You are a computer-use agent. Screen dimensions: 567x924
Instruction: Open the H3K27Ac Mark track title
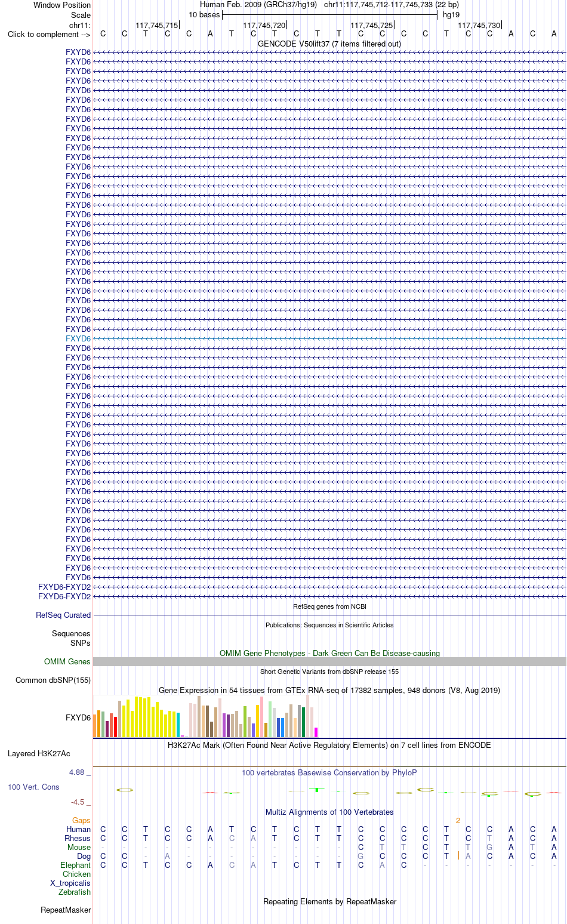tap(329, 745)
